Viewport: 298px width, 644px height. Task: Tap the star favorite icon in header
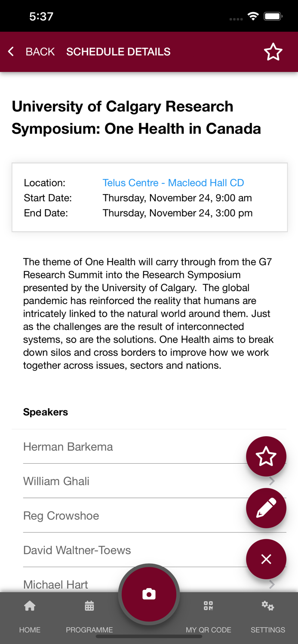[x=273, y=52]
